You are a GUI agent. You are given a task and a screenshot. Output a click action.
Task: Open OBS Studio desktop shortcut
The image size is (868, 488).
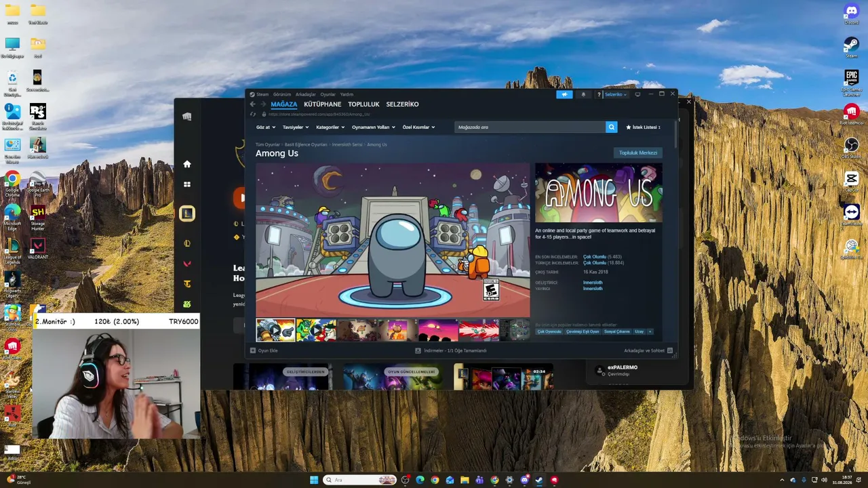pyautogui.click(x=851, y=148)
